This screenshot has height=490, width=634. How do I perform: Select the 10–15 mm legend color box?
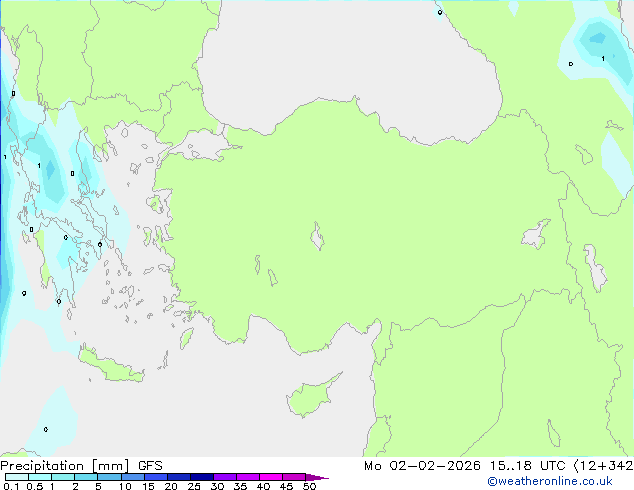click(132, 477)
